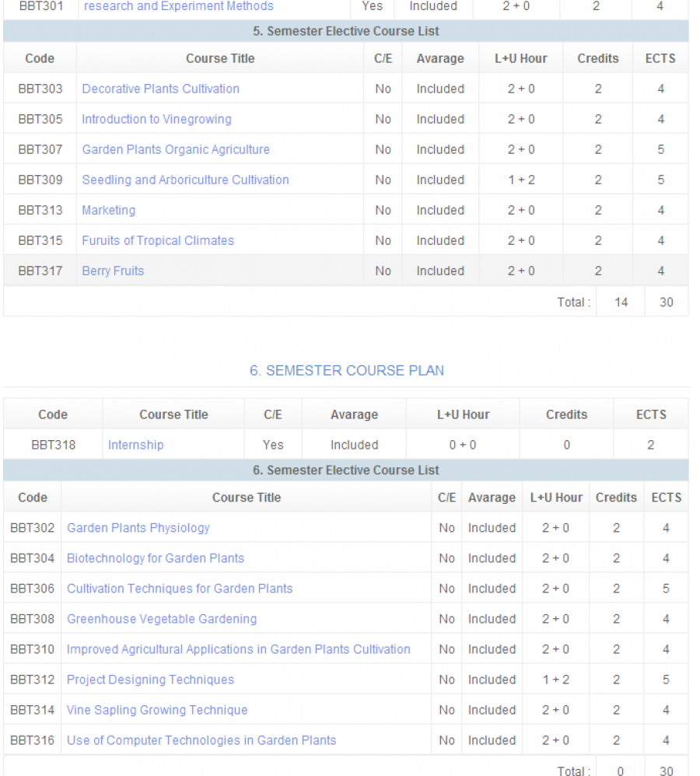Select course code BBT309
700x776 pixels.
pyautogui.click(x=40, y=180)
